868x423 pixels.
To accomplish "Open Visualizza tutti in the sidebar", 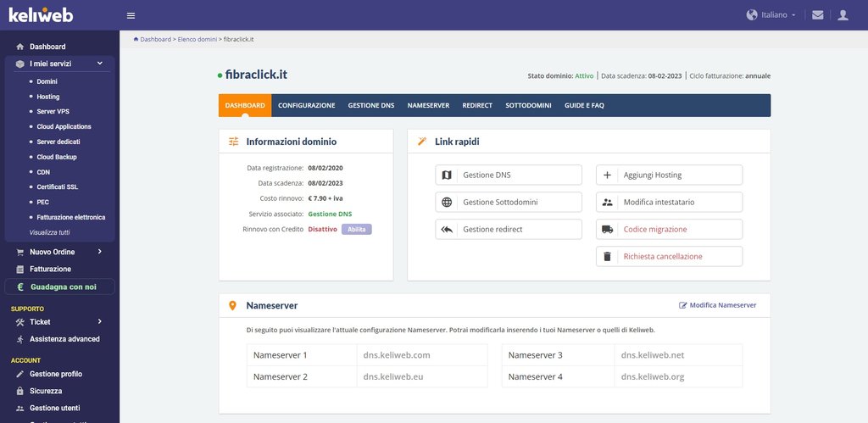I will coord(50,232).
